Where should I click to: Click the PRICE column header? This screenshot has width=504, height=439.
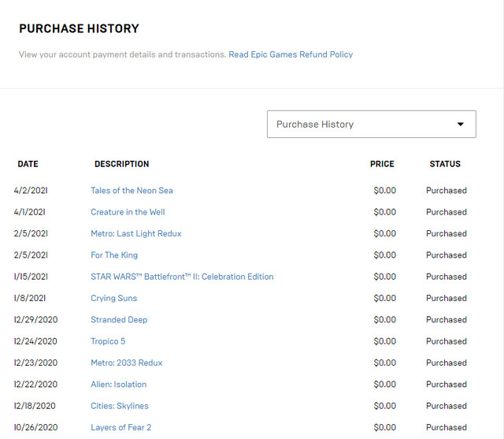[382, 164]
